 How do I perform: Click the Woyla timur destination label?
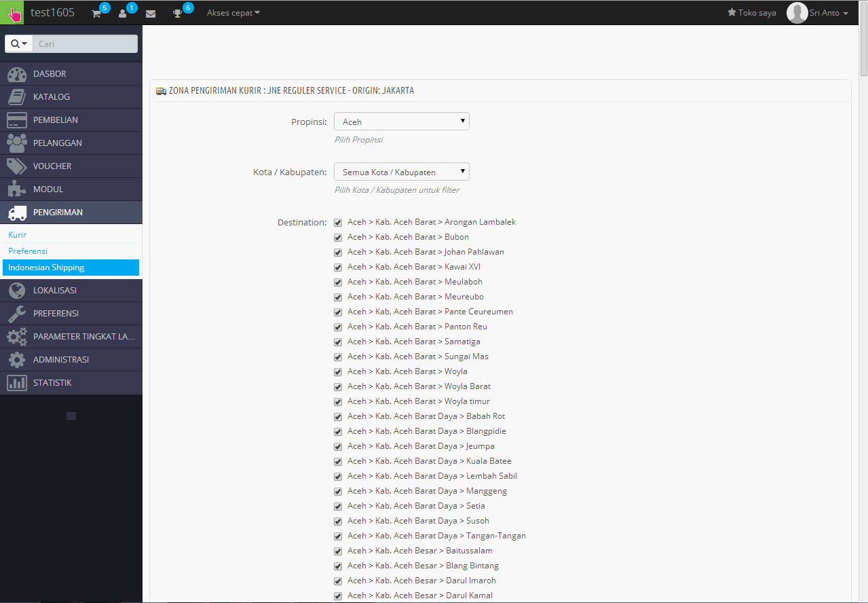click(x=419, y=401)
